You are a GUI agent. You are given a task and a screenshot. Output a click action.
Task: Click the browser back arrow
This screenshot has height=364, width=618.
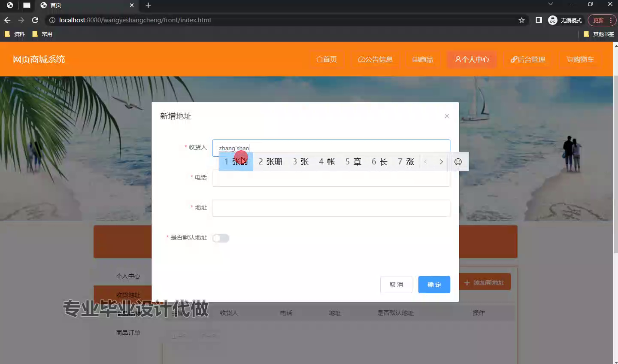(x=7, y=20)
